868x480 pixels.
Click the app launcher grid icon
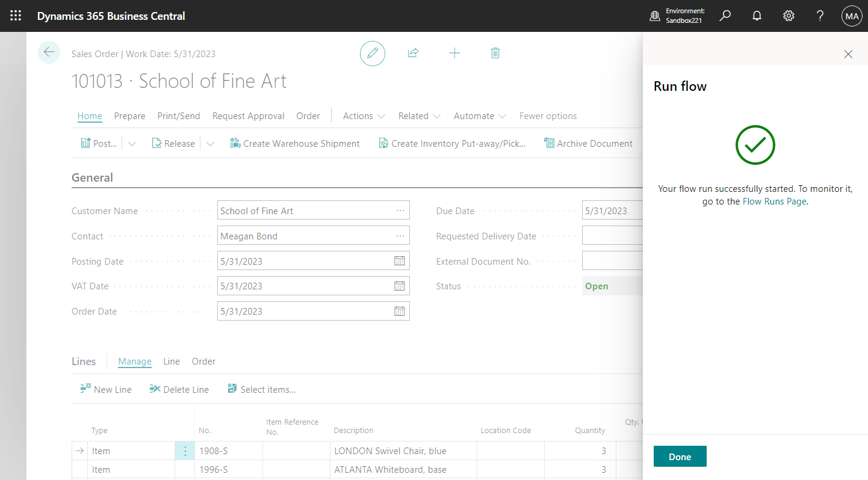coord(16,16)
